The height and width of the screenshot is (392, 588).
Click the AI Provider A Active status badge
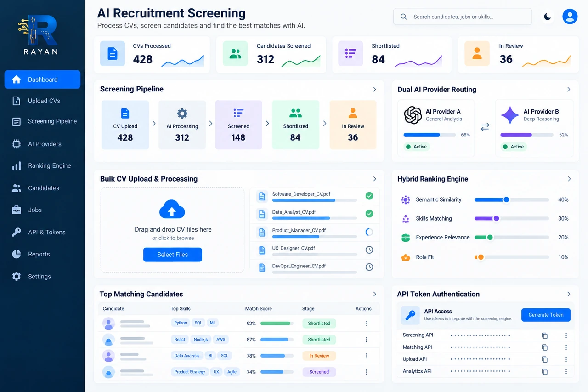417,147
